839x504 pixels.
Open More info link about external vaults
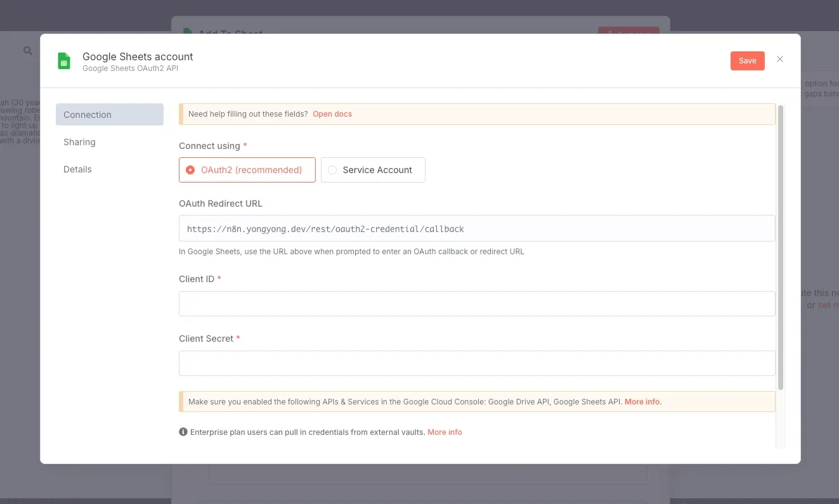coord(445,432)
